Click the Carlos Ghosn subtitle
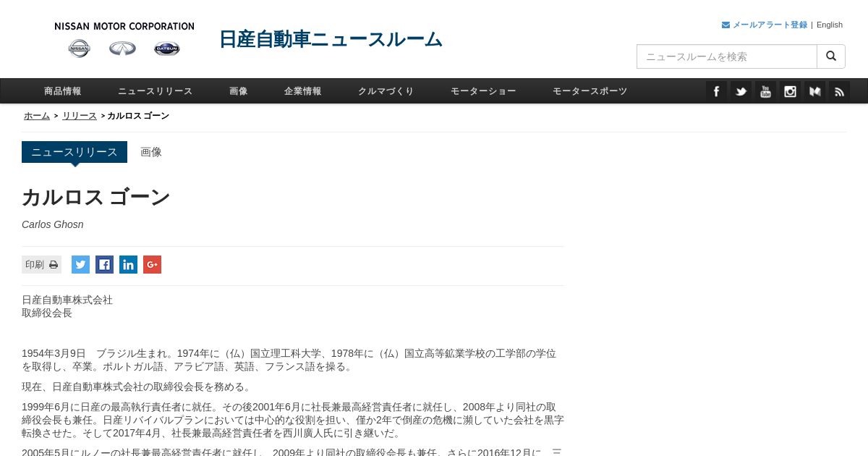 [53, 224]
